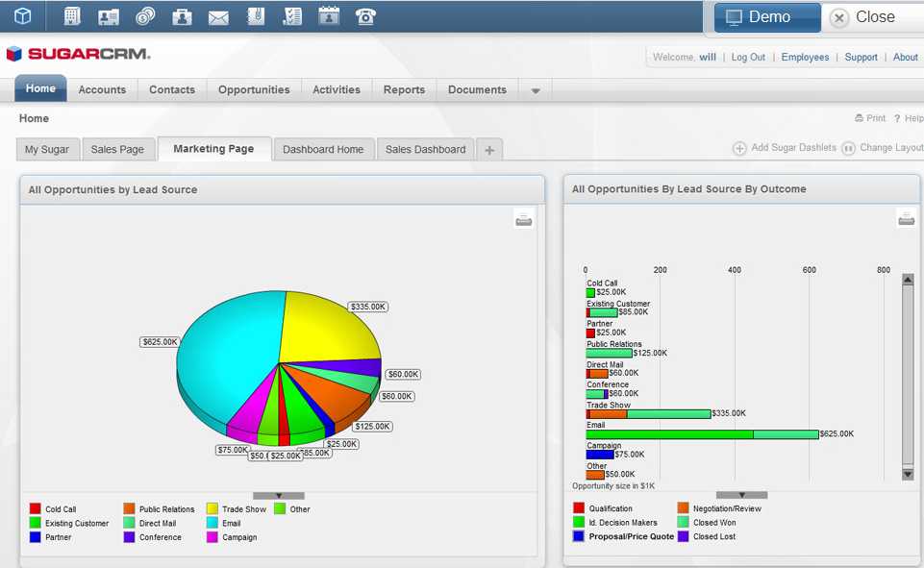Expand the more modules dropdown arrow
924x568 pixels.
tap(536, 90)
